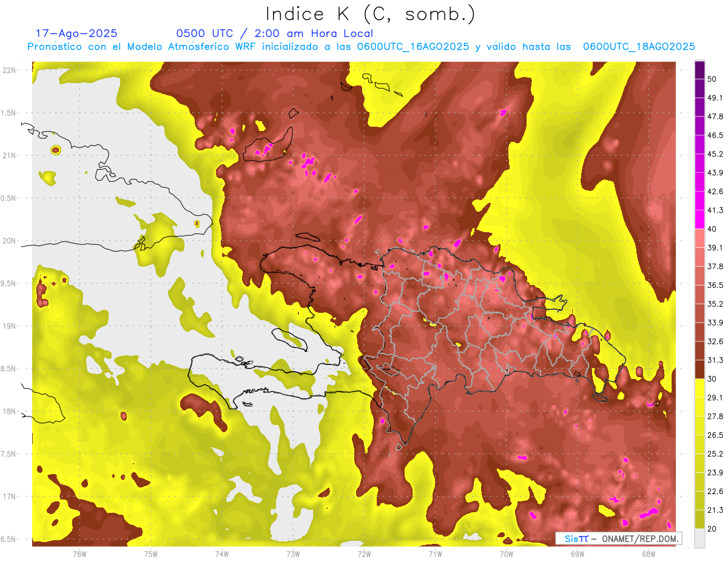Click the "35.2" color scale value
Screen dimensions: 728x562
coord(715,304)
